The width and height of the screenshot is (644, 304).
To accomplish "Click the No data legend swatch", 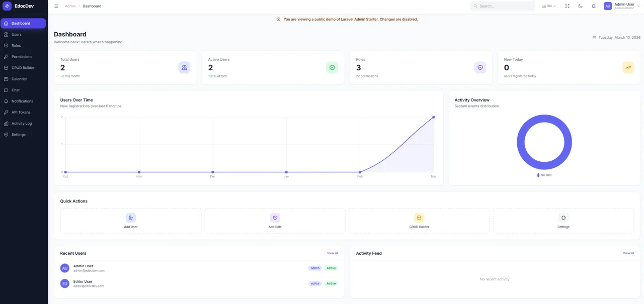I will pyautogui.click(x=538, y=175).
